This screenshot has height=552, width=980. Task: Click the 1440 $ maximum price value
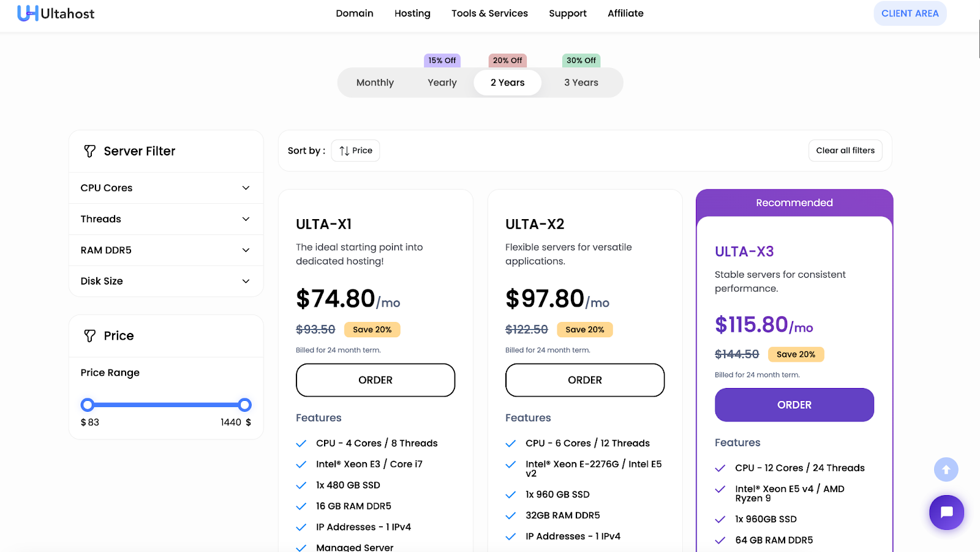[236, 422]
